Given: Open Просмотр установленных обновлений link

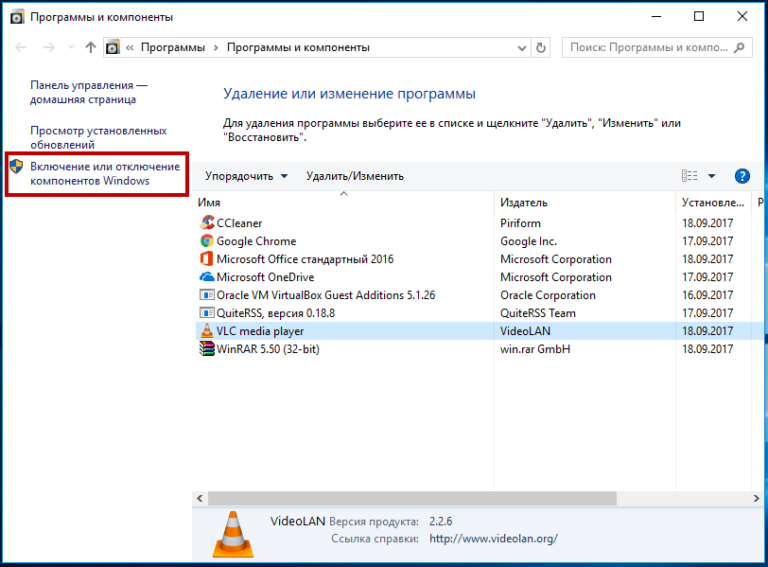Looking at the screenshot, I should click(98, 138).
